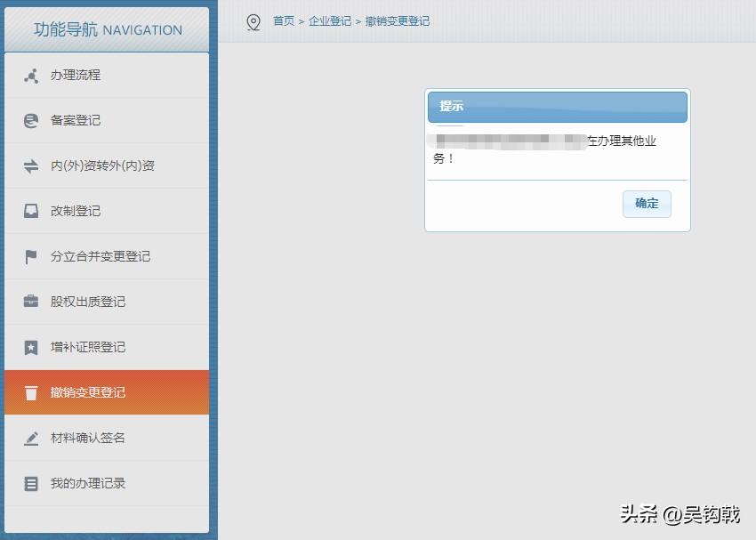Click the 我的办理记录 list icon
Screen dimensions: 756x540
[x=31, y=483]
